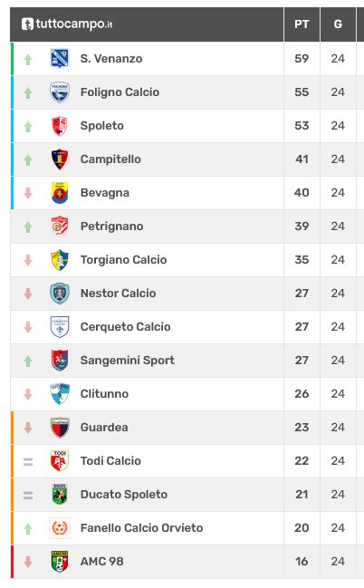
Task: Open the Petrignano team link
Action: coord(111,227)
